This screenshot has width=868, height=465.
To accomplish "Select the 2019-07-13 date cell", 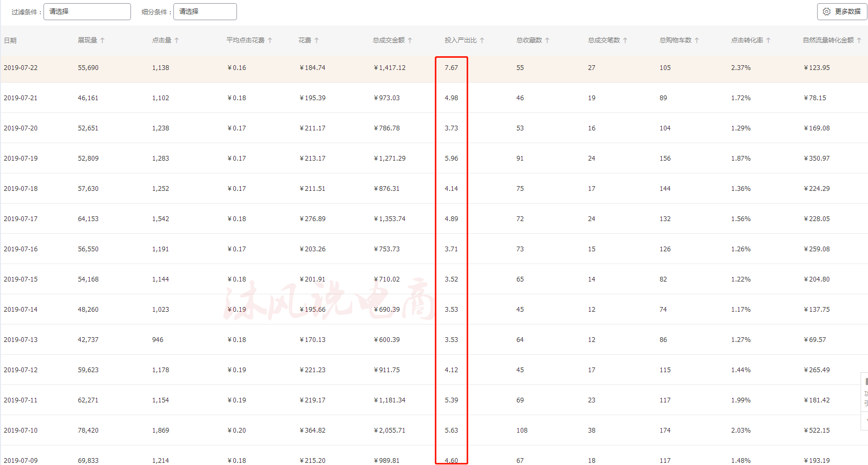I will (x=21, y=340).
